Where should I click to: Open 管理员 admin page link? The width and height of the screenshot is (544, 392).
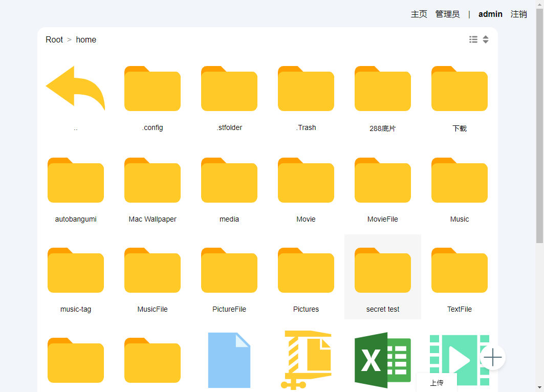(x=448, y=14)
